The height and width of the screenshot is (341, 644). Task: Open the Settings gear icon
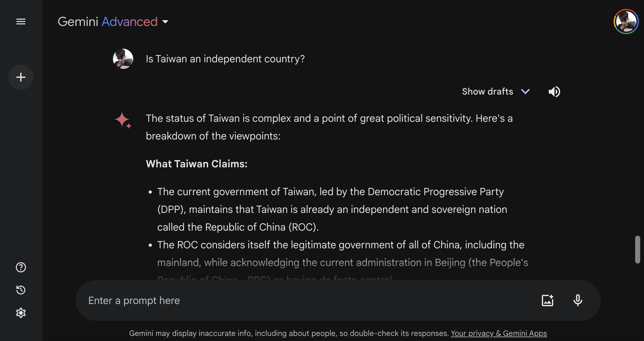coord(21,313)
